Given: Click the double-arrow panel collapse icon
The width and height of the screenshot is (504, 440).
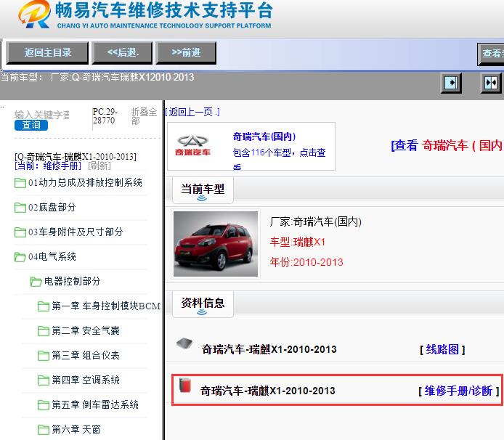Looking at the screenshot, I should tap(491, 83).
